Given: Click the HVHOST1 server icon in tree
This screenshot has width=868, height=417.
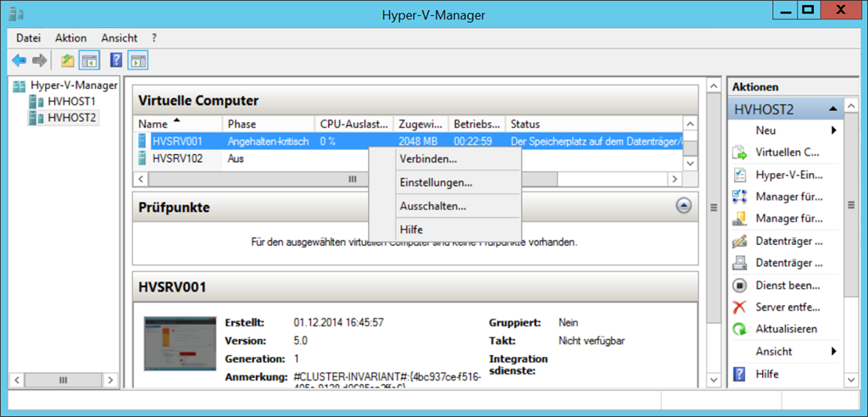Looking at the screenshot, I should (36, 102).
